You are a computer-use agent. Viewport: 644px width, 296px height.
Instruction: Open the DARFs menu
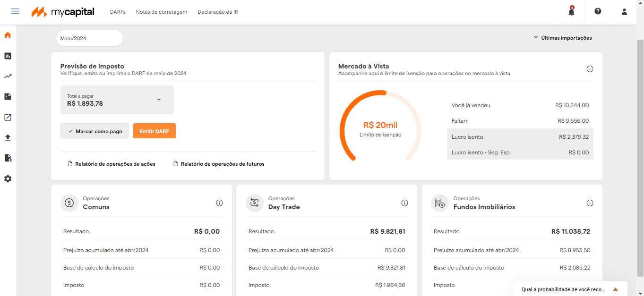[118, 12]
